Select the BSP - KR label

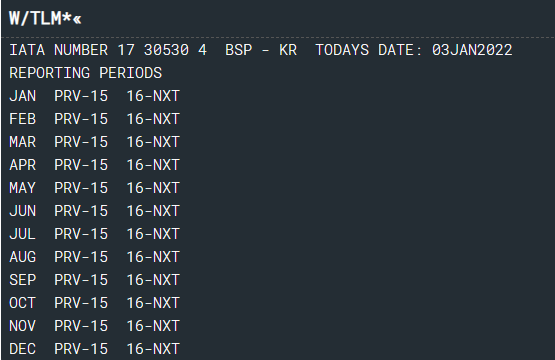(261, 50)
